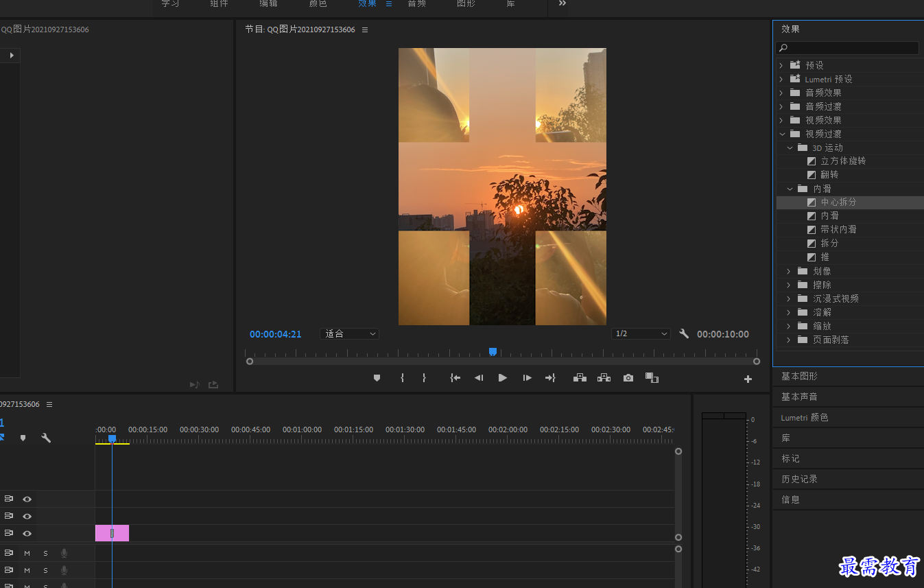Switch to the 音频 workspace tab
The height and width of the screenshot is (588, 924).
[x=416, y=3]
